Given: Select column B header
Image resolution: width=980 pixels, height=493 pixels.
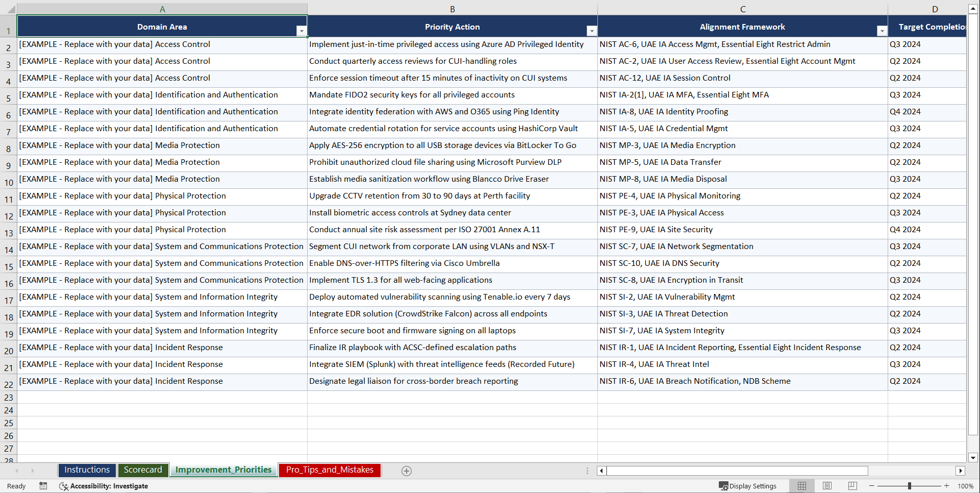Looking at the screenshot, I should pos(452,9).
